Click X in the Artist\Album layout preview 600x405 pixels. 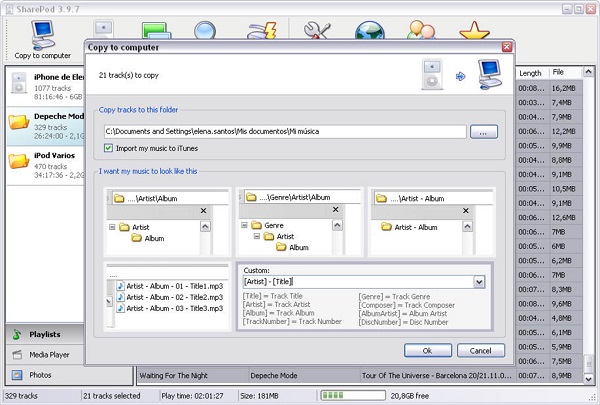(x=204, y=211)
